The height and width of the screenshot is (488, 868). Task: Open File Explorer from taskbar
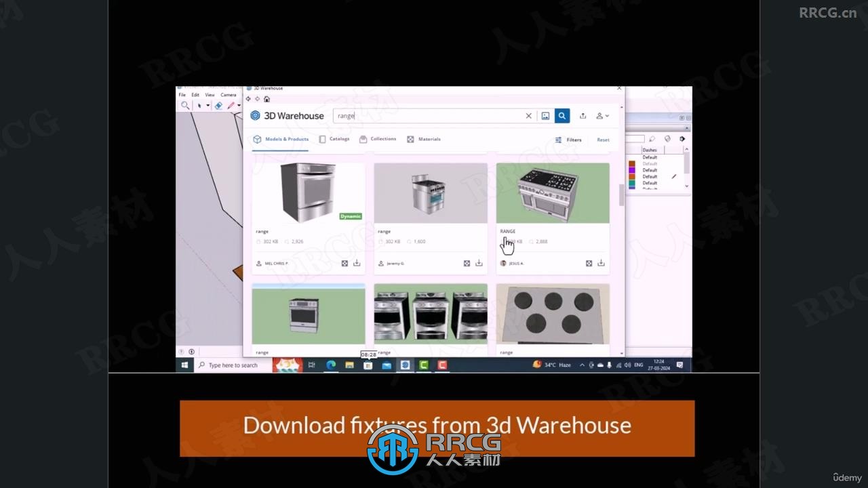coord(349,365)
